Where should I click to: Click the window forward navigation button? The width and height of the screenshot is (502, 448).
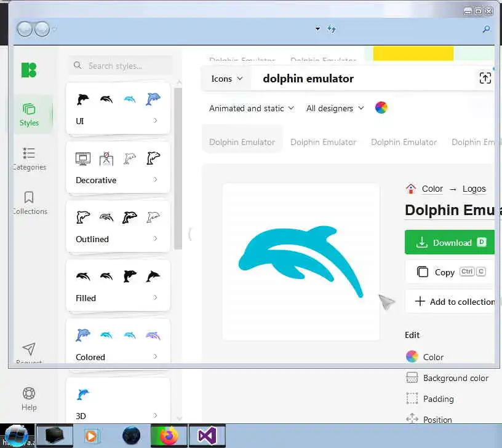click(x=42, y=29)
